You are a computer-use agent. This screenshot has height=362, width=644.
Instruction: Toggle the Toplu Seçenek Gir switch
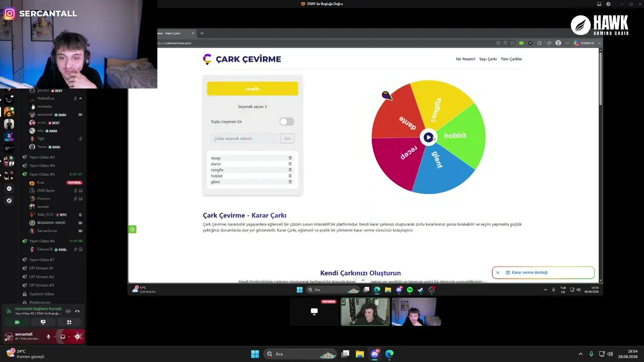[x=286, y=122]
